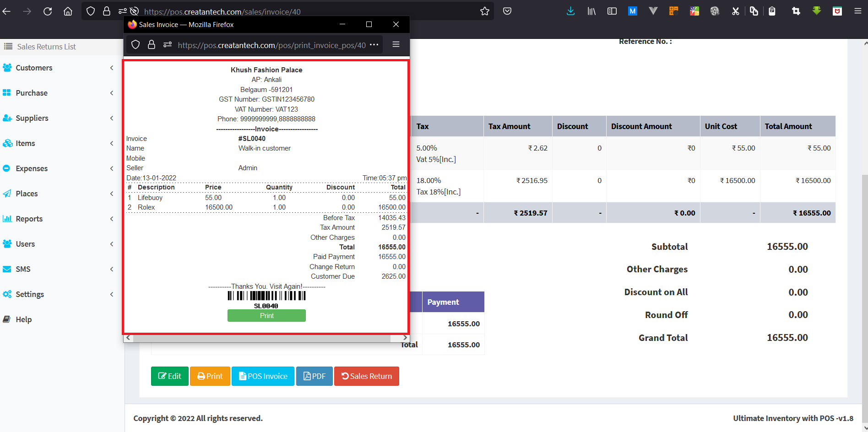Image resolution: width=868 pixels, height=432 pixels.
Task: Open the POS Invoice button
Action: (263, 376)
